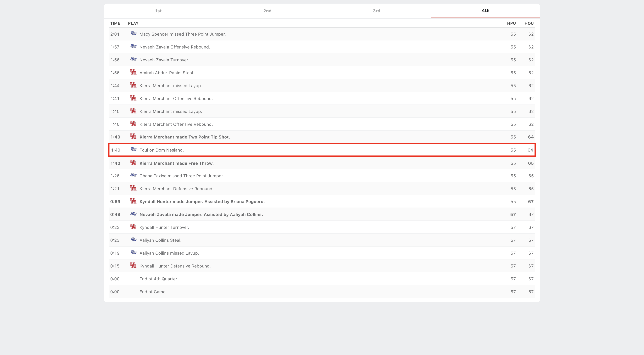Click the 4th quarter tab
Screen dimensions: 644x355
click(486, 11)
